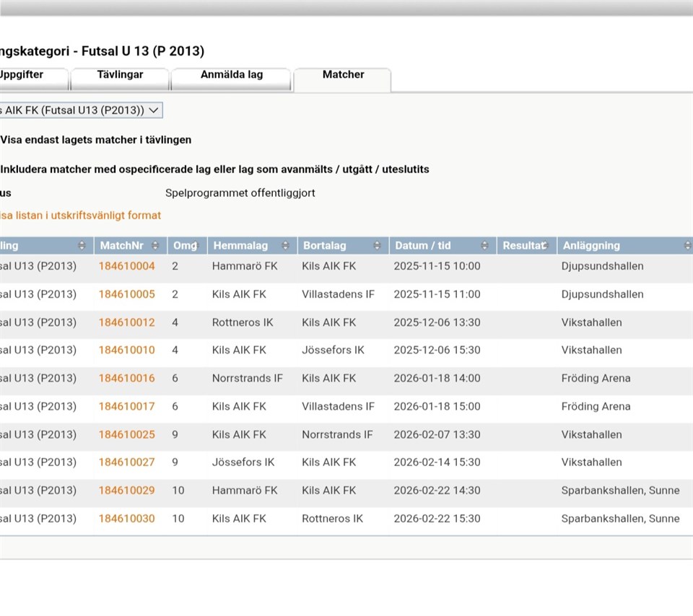Sort by date using the Datum / tid icon

[x=484, y=246]
